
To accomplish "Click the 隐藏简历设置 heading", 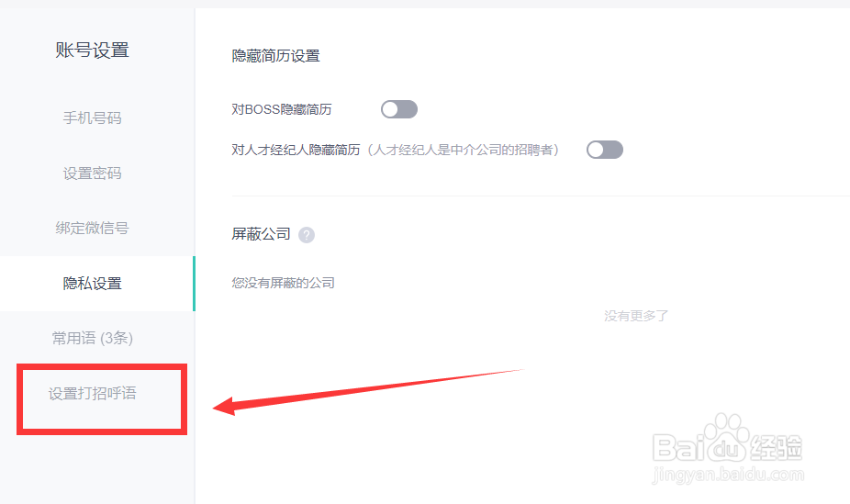I will (x=276, y=56).
